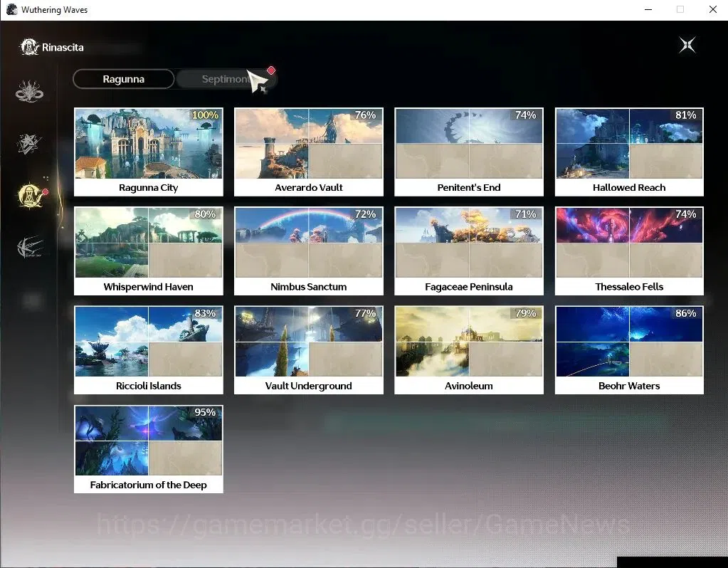Open the Fabricatorium of the Deep card
This screenshot has height=568, width=728.
[149, 449]
